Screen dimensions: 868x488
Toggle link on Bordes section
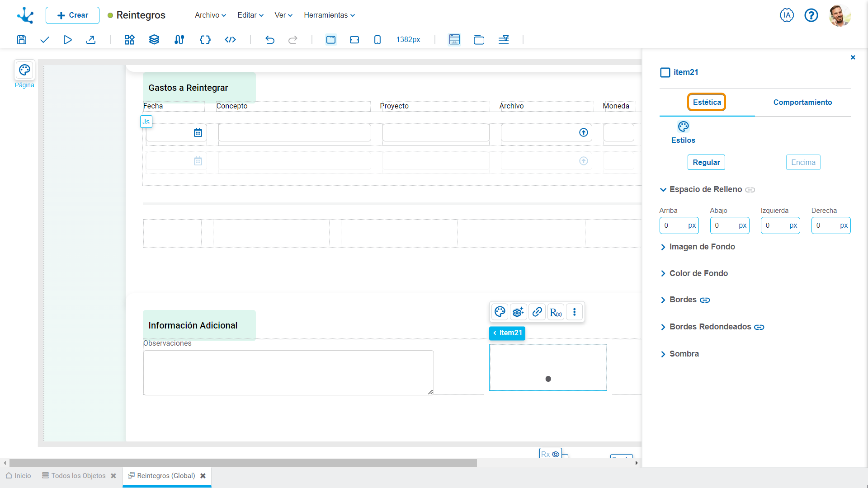705,300
